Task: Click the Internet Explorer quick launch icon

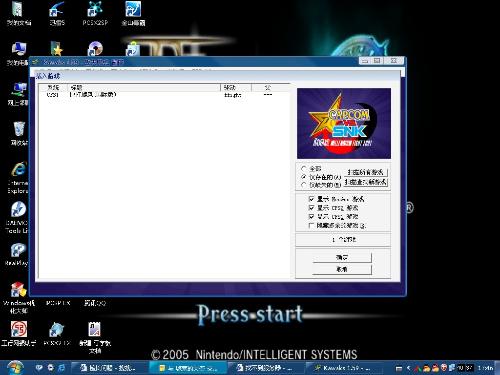Action: pyautogui.click(x=62, y=368)
